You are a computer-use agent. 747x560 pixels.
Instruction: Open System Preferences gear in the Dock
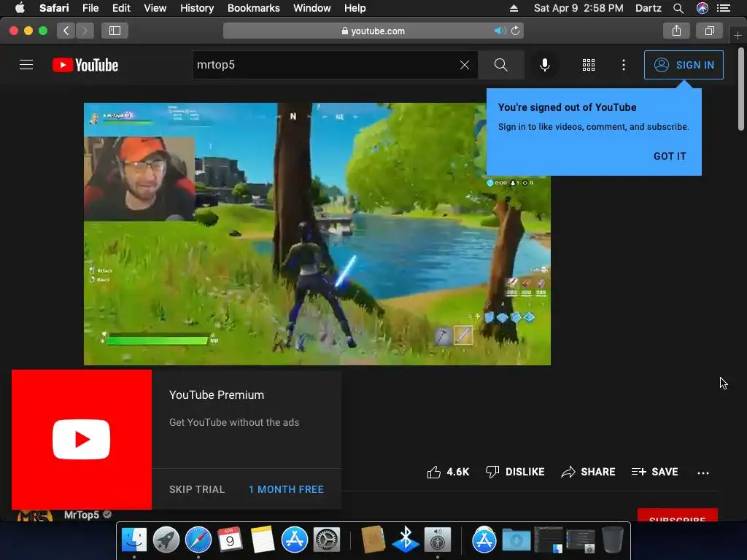click(x=326, y=540)
